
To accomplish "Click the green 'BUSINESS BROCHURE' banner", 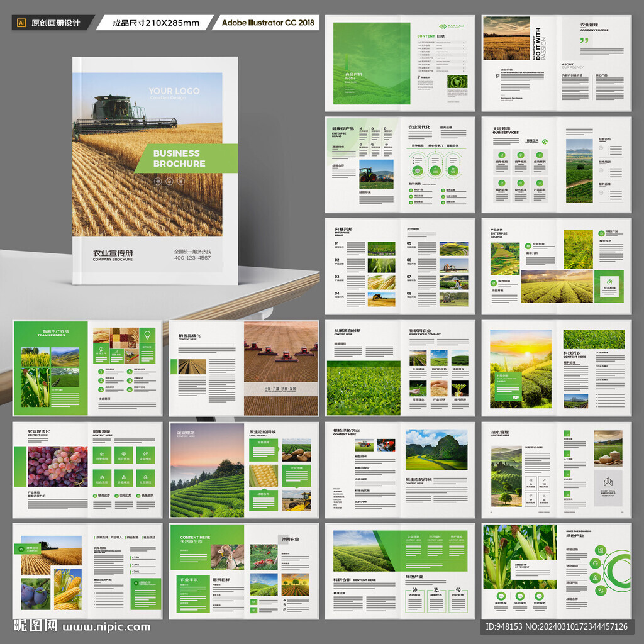I will click(186, 158).
